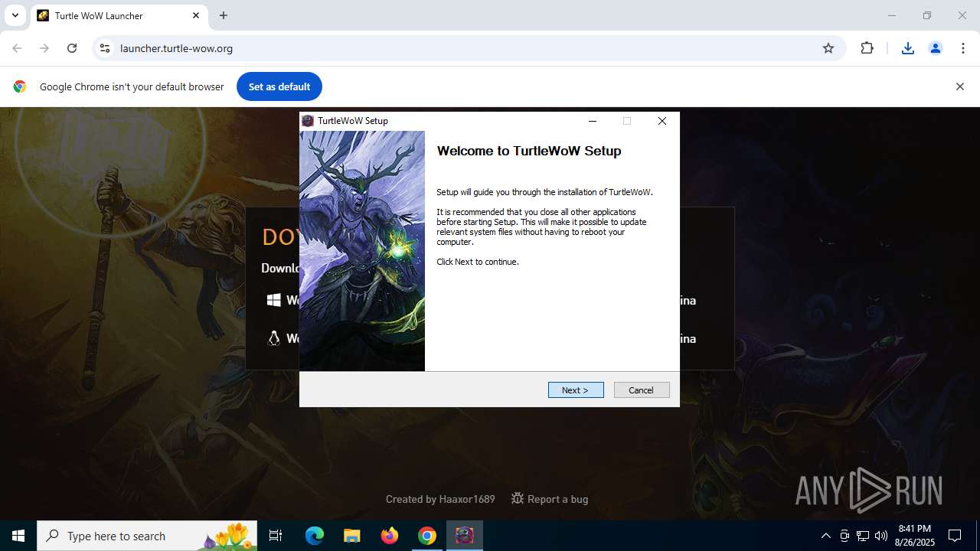Click "Created by Haaxor1689" footer text
Viewport: 980px width, 551px height.
440,499
